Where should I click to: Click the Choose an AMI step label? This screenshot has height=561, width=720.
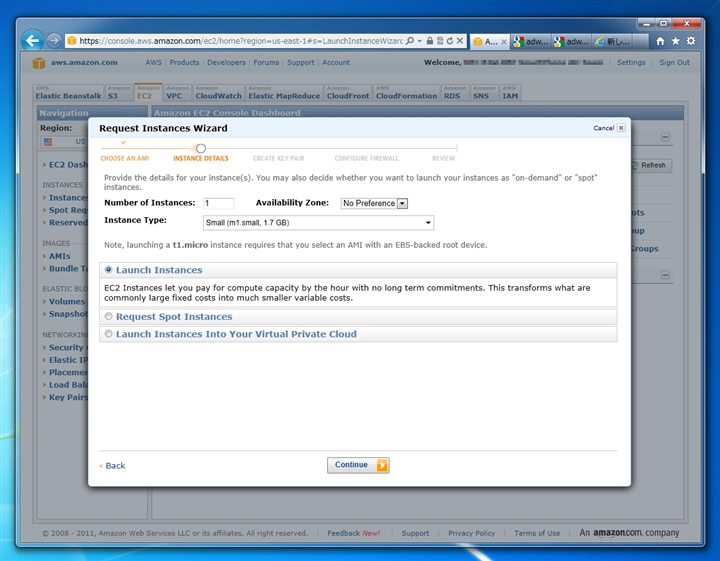click(x=124, y=158)
